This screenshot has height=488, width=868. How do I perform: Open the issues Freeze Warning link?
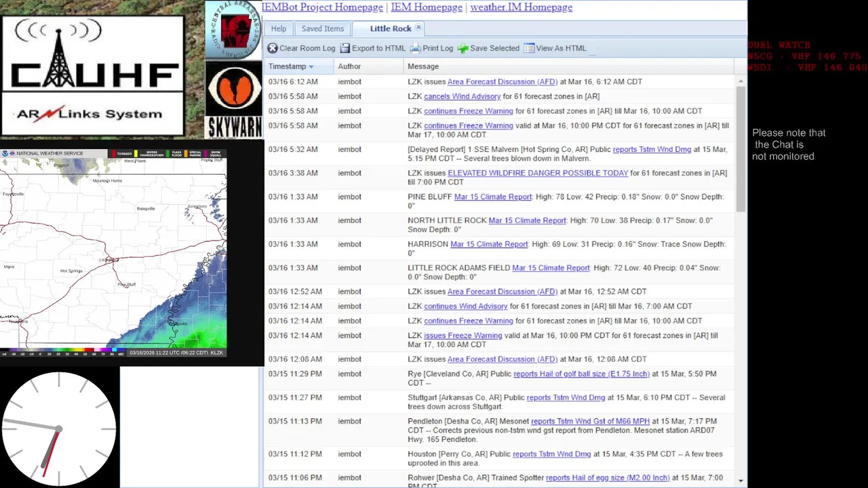coord(463,335)
